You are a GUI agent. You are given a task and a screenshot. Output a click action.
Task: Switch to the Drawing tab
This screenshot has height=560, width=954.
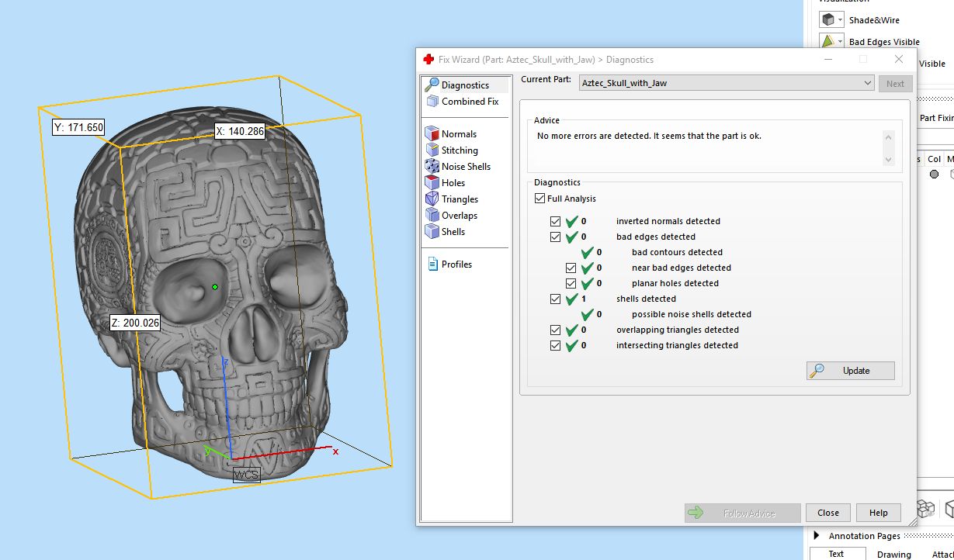pyautogui.click(x=893, y=554)
